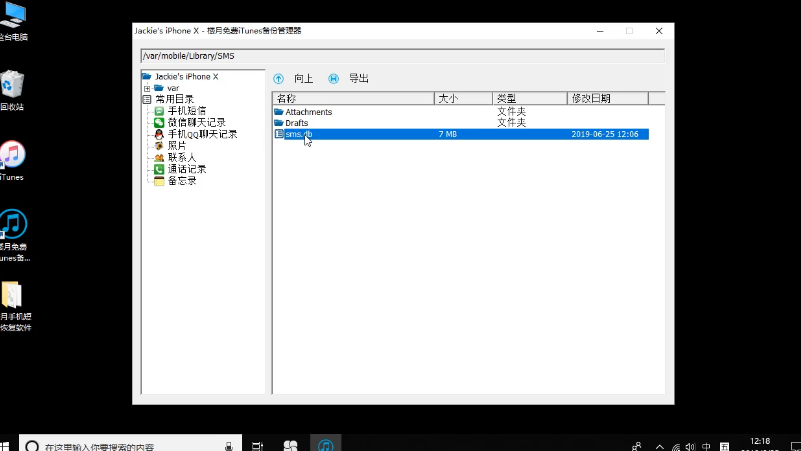Minimize the backup manager window
Screen dimensions: 801x451
(x=600, y=31)
